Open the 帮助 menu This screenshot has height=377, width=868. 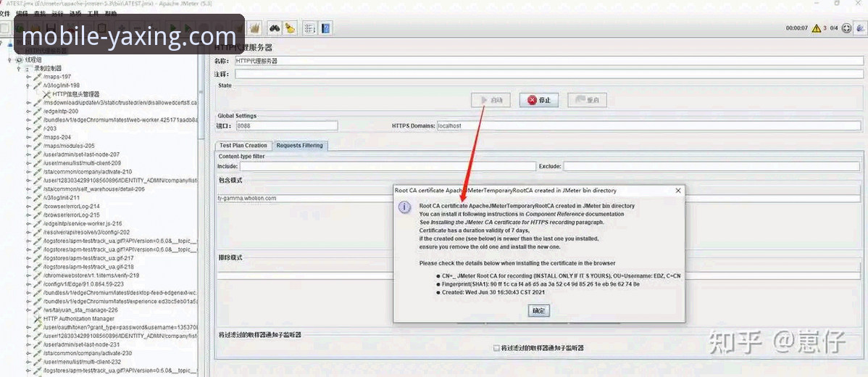(x=111, y=13)
